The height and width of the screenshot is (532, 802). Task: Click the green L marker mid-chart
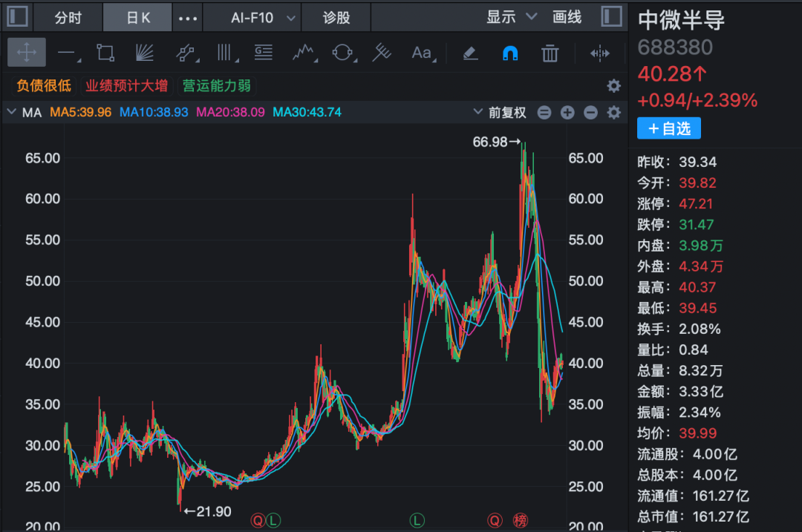pos(417,521)
